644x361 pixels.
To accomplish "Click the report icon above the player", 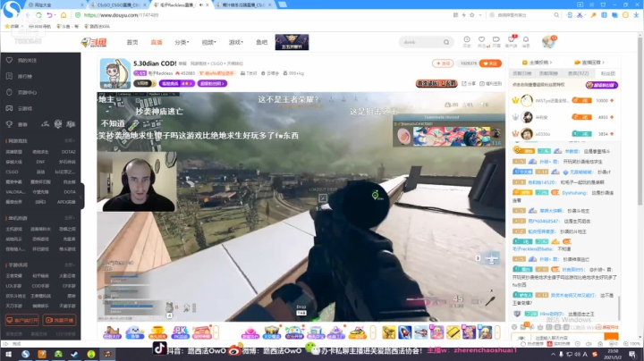I will tap(491, 83).
